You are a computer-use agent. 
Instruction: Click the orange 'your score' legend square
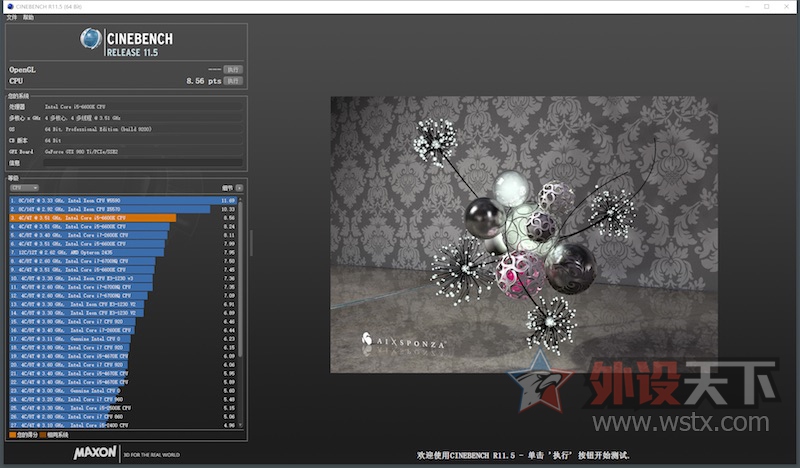(x=12, y=434)
